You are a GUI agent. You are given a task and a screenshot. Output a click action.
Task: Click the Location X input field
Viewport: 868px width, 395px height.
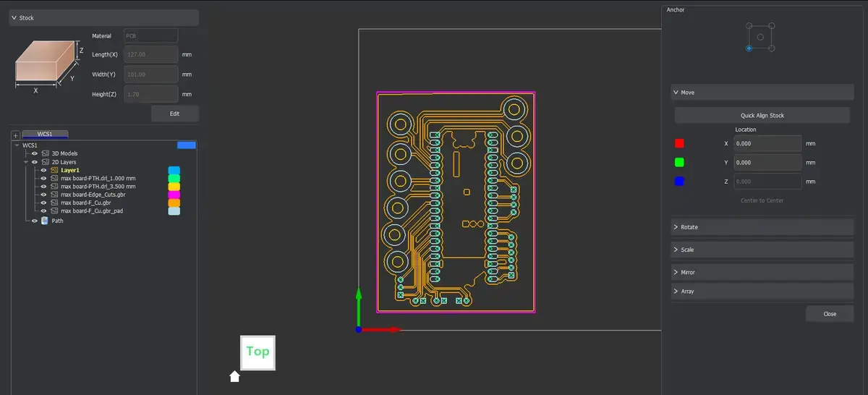tap(767, 143)
